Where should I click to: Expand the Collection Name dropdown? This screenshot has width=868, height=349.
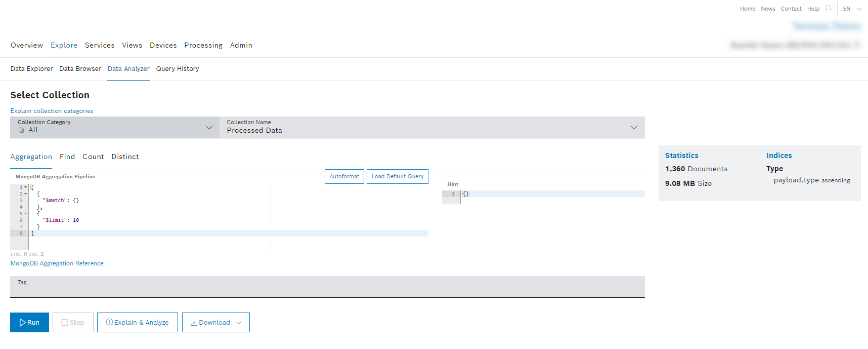pos(633,127)
